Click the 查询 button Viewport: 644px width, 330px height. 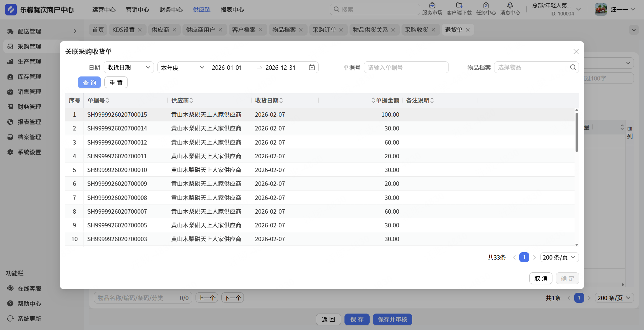coord(89,82)
